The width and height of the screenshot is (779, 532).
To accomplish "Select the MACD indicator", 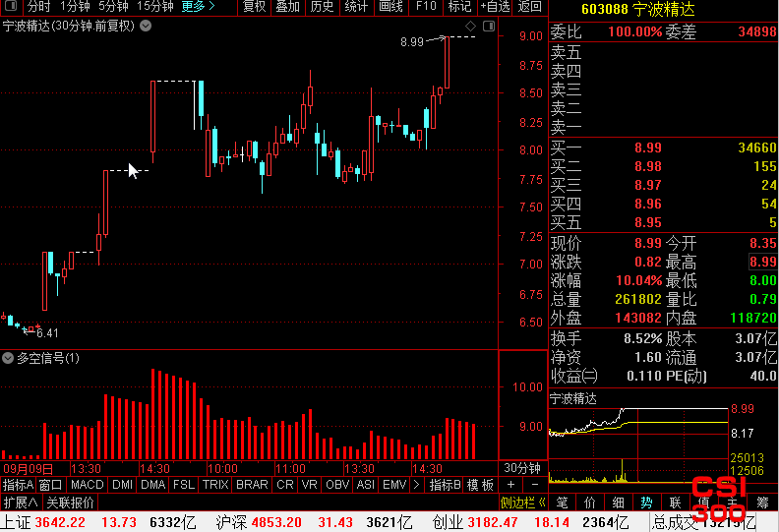I will (x=87, y=485).
